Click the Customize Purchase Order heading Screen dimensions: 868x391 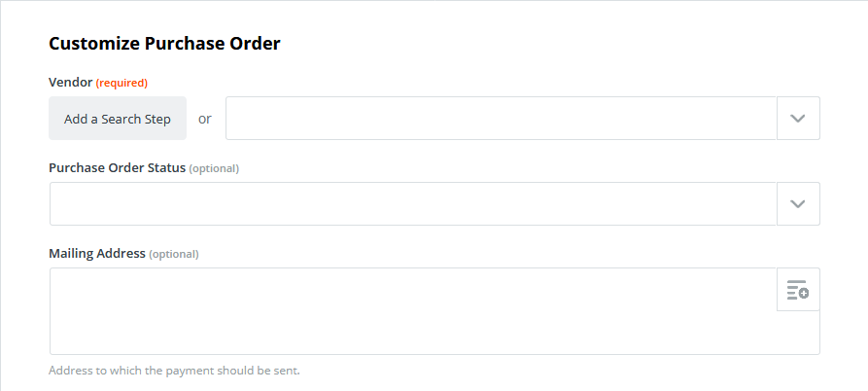click(x=164, y=43)
